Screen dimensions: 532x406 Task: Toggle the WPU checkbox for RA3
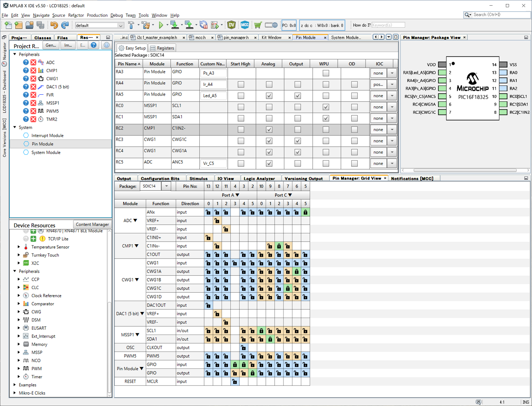[x=326, y=73]
